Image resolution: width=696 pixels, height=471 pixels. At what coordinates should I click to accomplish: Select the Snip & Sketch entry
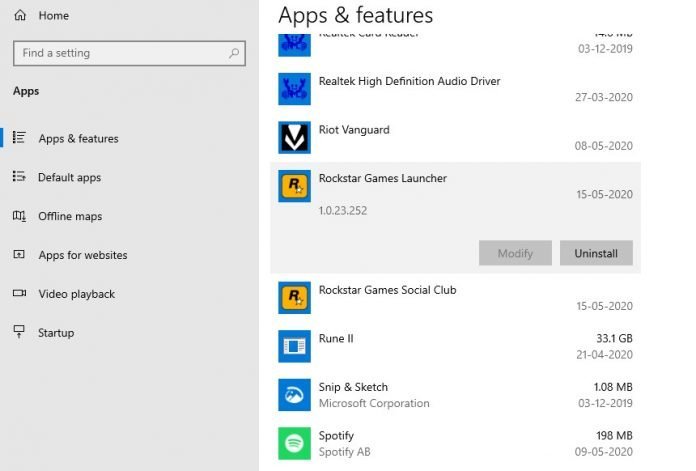click(455, 395)
